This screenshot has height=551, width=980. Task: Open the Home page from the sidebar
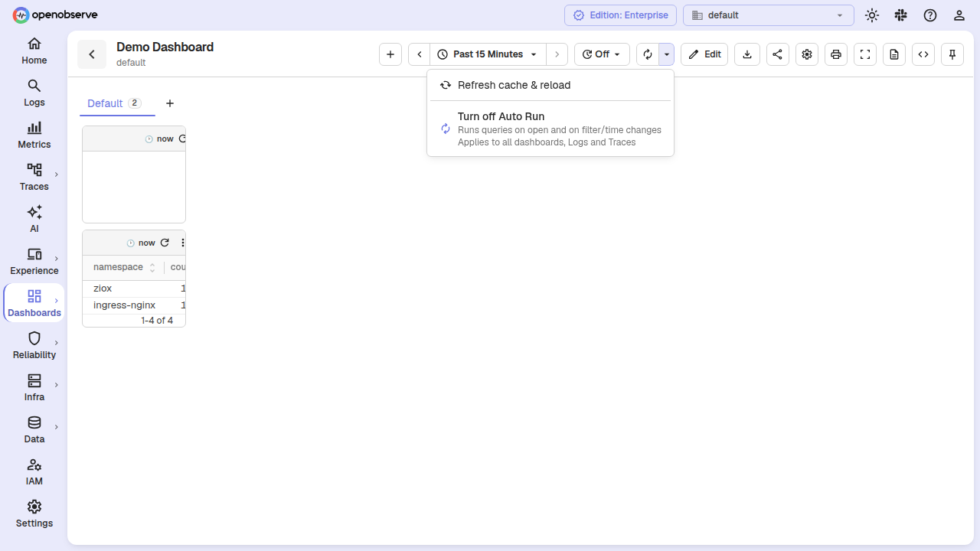coord(34,51)
